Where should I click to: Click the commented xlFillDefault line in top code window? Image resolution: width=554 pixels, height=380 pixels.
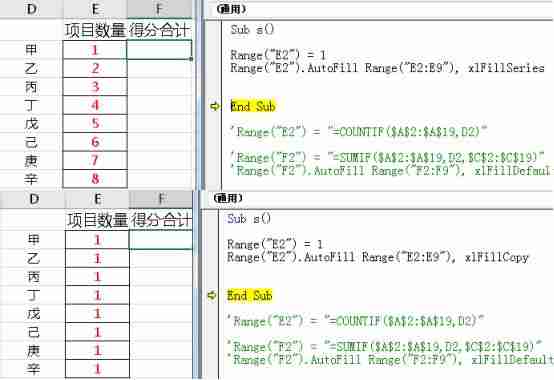(x=390, y=170)
